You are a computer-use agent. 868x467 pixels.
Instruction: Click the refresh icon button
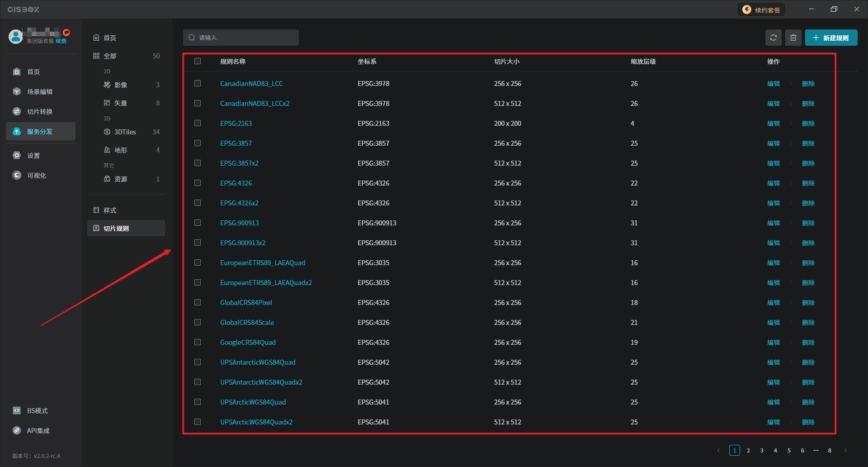[773, 38]
